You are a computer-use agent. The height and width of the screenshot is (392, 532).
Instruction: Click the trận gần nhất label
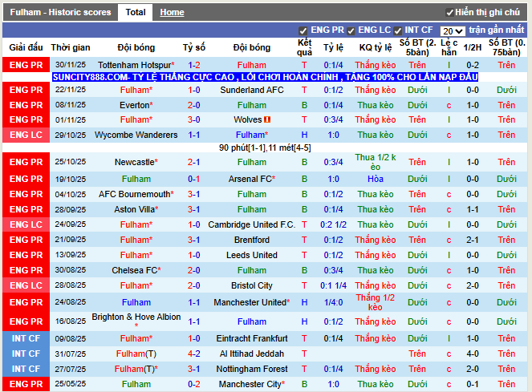497,30
